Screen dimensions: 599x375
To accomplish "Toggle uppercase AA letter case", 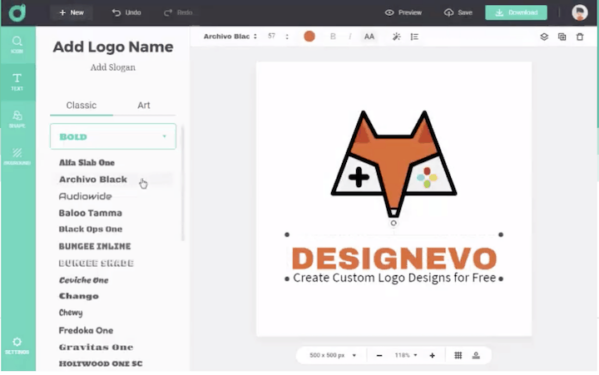I will (x=369, y=36).
